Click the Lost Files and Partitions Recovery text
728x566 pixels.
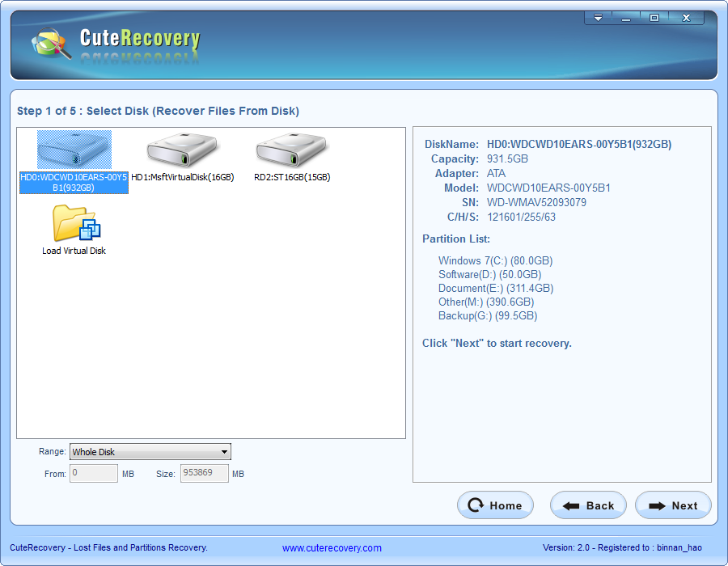click(141, 547)
